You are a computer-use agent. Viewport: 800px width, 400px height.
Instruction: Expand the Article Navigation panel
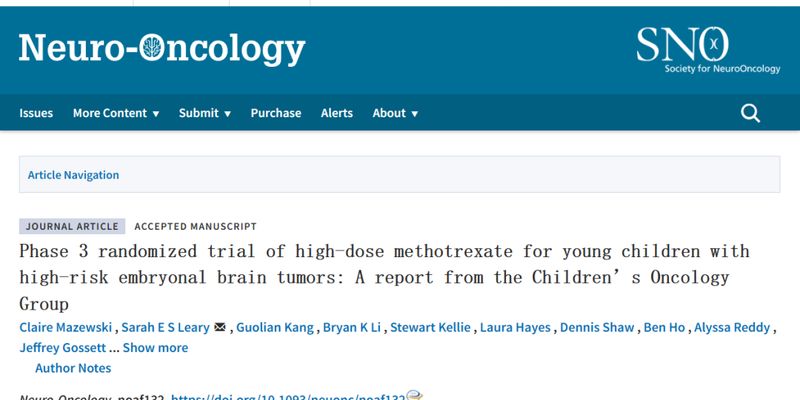pyautogui.click(x=74, y=175)
